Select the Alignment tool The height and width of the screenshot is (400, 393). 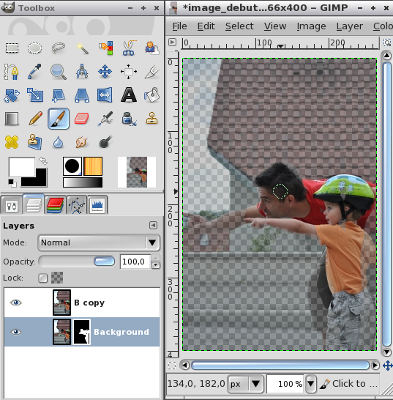(x=129, y=72)
